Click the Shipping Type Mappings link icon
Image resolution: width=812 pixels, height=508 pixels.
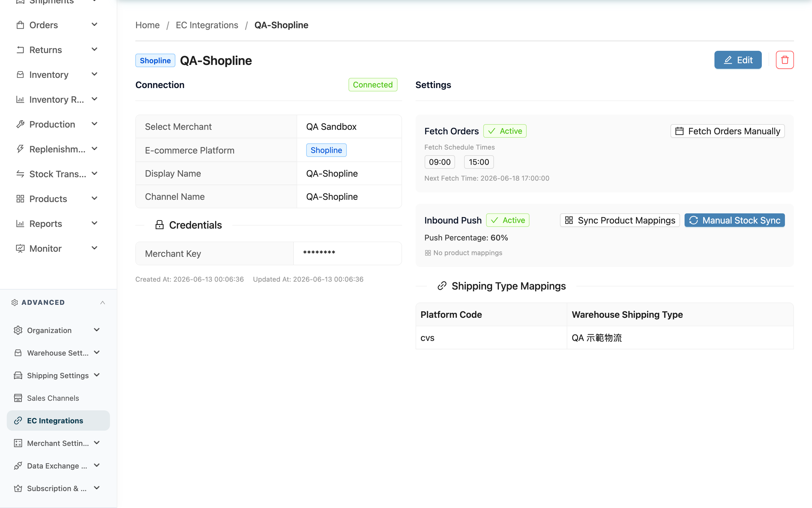(442, 286)
